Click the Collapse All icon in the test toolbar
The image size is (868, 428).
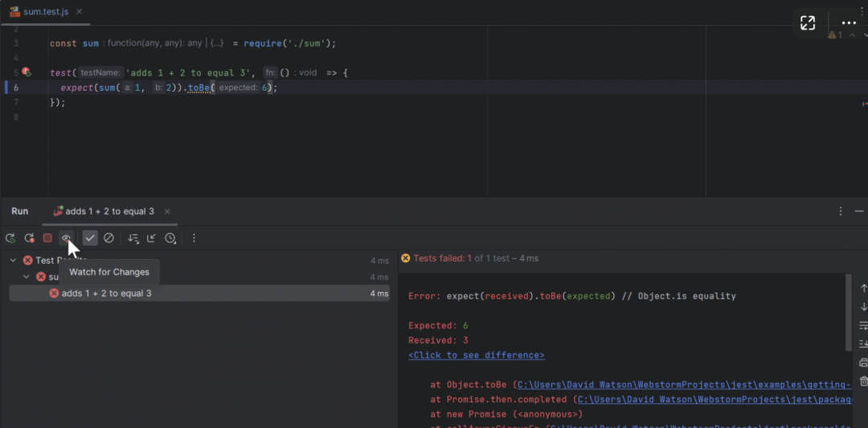point(151,238)
